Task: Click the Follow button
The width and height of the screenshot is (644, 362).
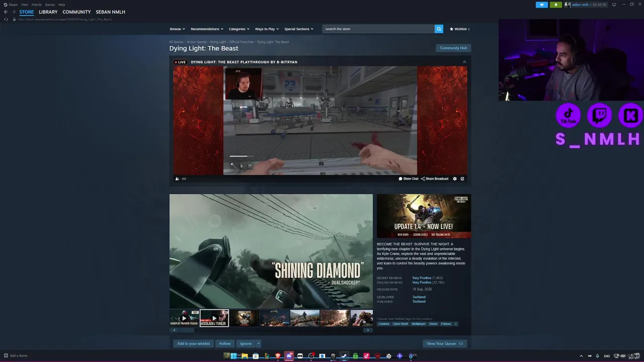Action: click(225, 343)
